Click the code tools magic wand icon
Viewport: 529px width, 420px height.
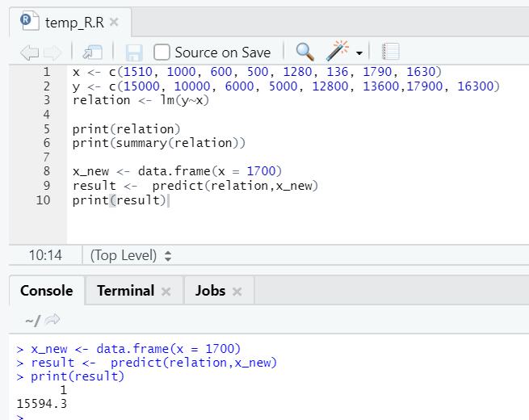337,52
